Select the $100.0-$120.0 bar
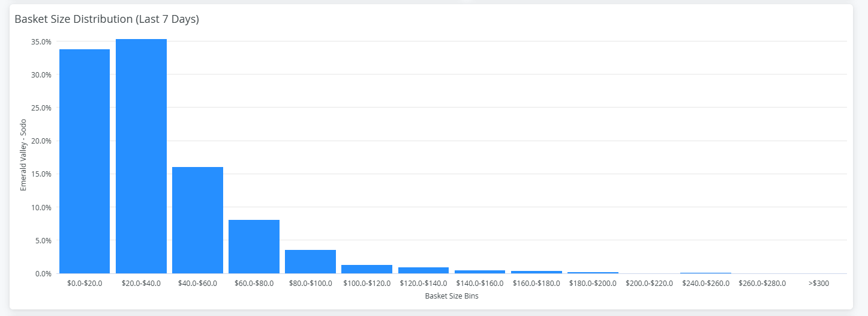 point(367,269)
